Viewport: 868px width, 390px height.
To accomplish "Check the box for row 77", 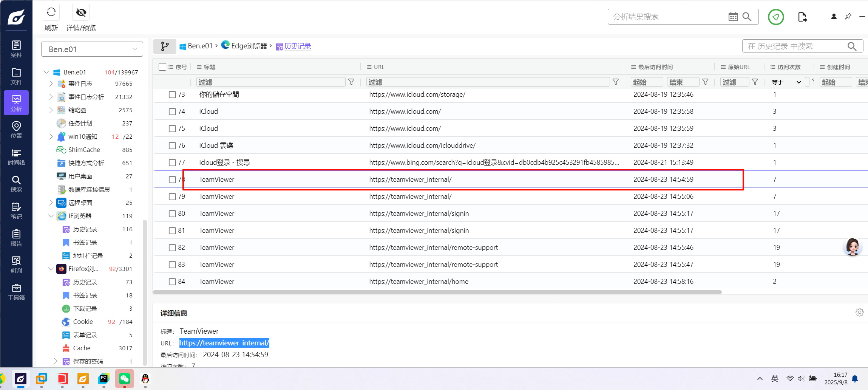I will pos(172,162).
